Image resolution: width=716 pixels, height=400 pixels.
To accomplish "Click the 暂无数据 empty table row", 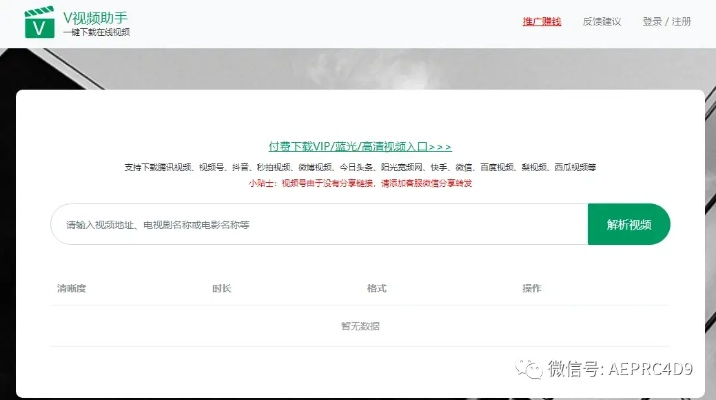I will (x=360, y=326).
